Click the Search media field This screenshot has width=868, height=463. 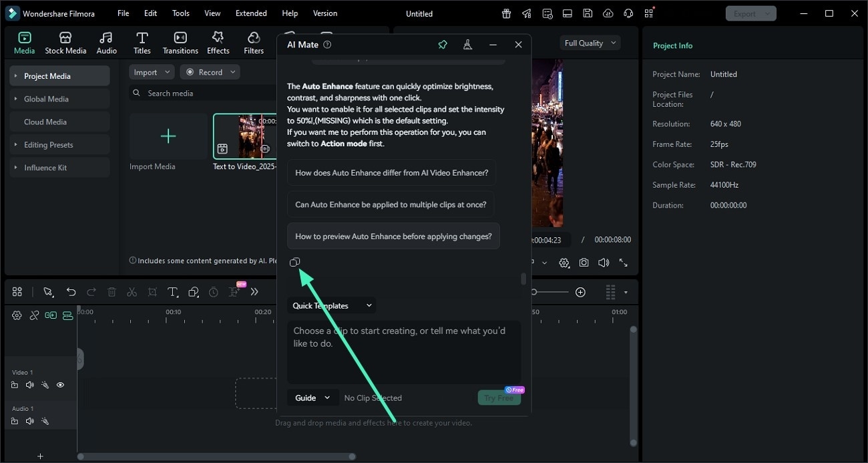pos(204,93)
